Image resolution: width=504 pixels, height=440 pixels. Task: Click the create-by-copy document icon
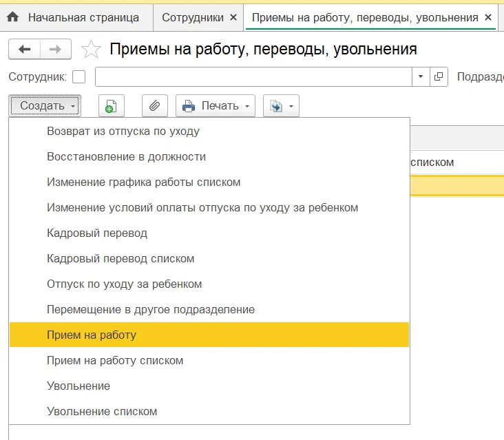tap(110, 106)
